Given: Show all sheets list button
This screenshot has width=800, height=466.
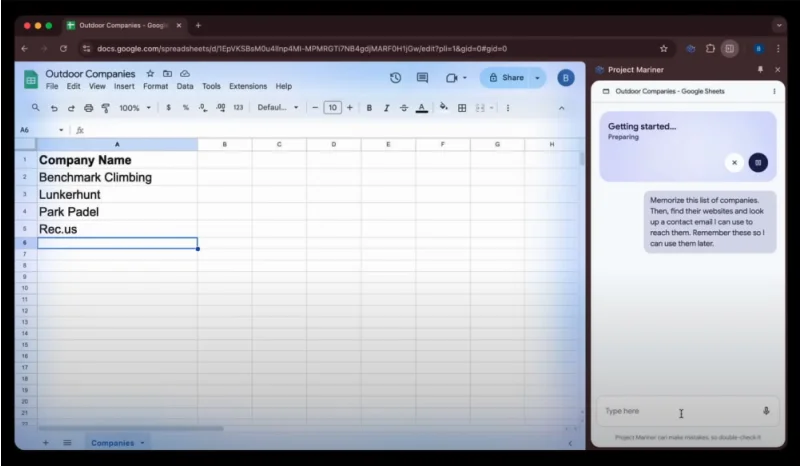Looking at the screenshot, I should [67, 443].
